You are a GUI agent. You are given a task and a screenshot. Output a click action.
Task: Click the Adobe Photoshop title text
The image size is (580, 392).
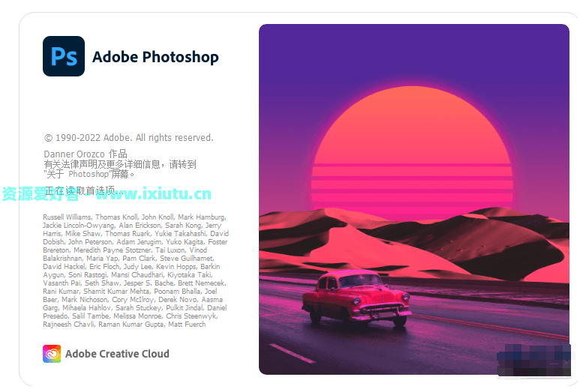[155, 57]
